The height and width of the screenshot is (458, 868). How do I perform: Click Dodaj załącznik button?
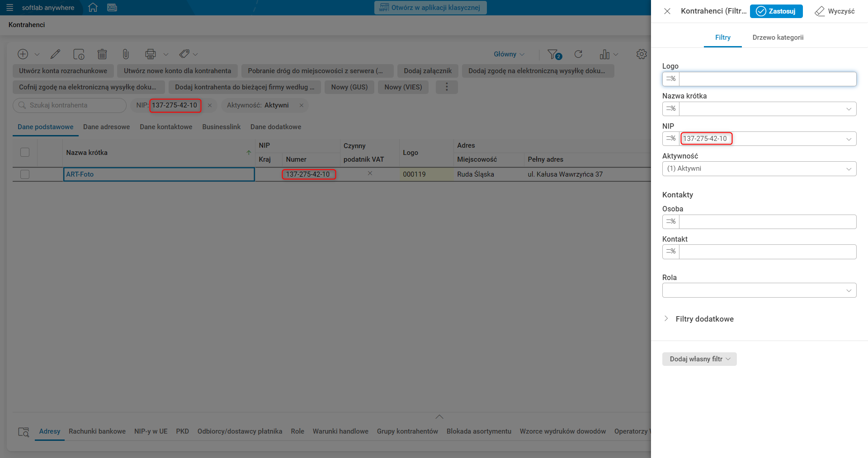click(428, 71)
